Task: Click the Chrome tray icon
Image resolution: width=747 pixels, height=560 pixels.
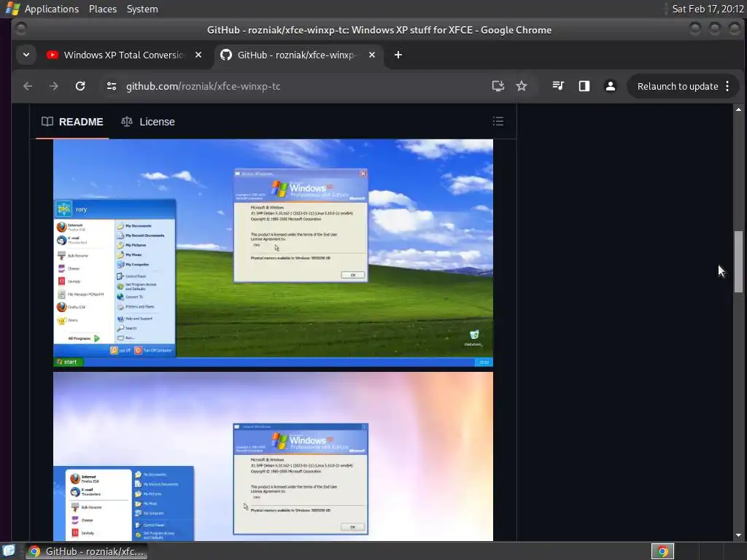Action: pyautogui.click(x=662, y=551)
